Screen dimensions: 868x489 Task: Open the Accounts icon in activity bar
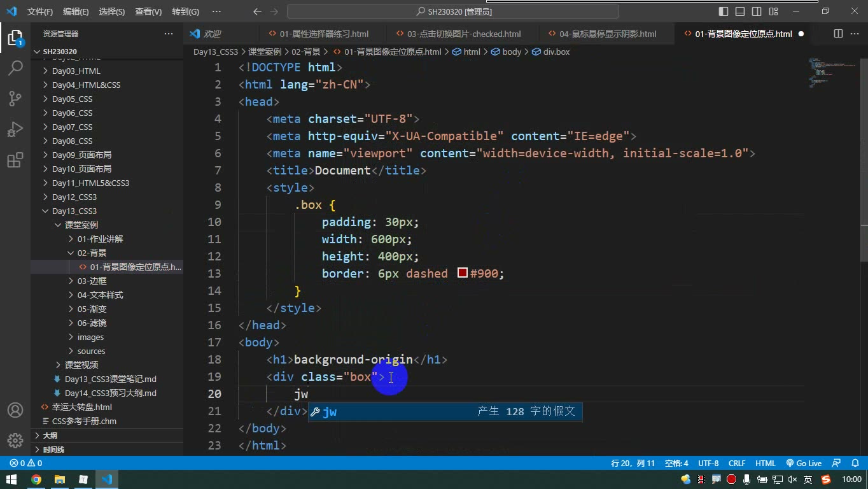pos(15,409)
